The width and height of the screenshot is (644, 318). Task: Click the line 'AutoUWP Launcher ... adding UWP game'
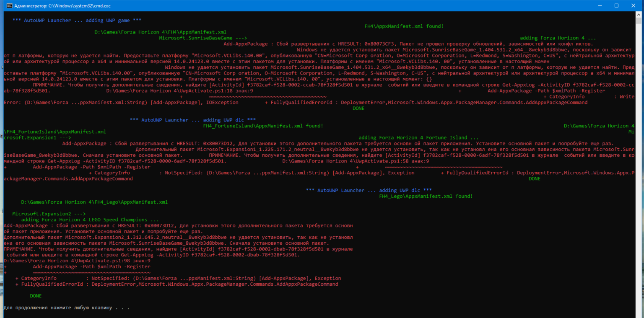tap(77, 20)
